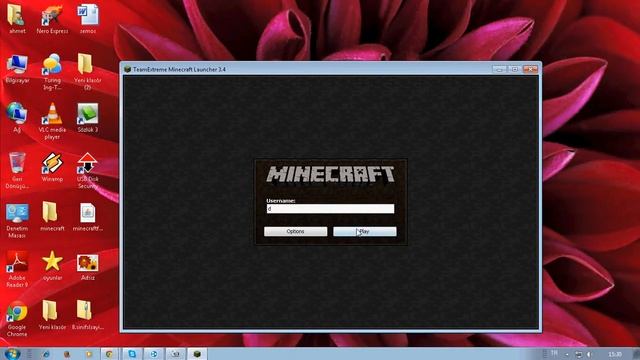This screenshot has height=360, width=640.
Task: Select the Adsız image file icon
Action: [88, 266]
